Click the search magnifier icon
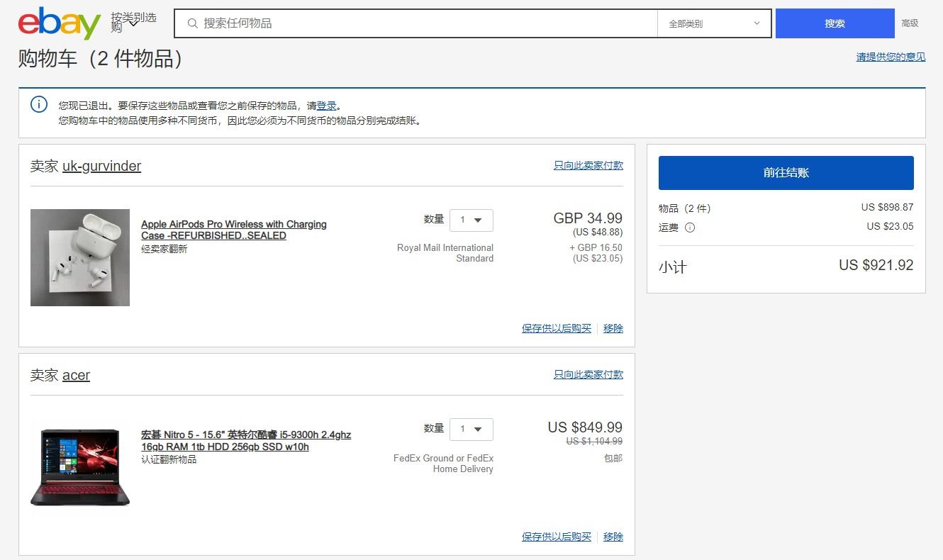943x560 pixels. (192, 23)
